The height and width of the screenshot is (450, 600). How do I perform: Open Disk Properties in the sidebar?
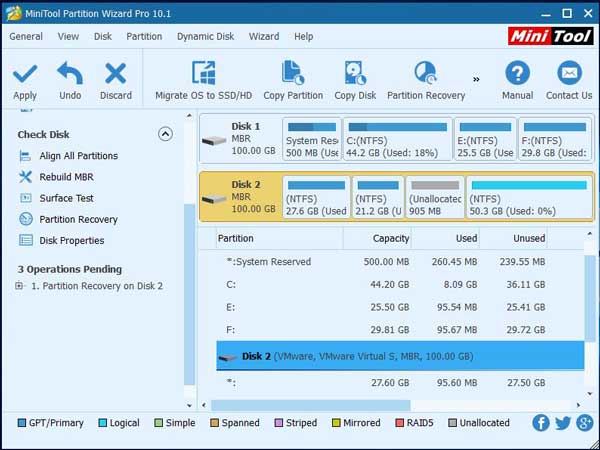72,240
